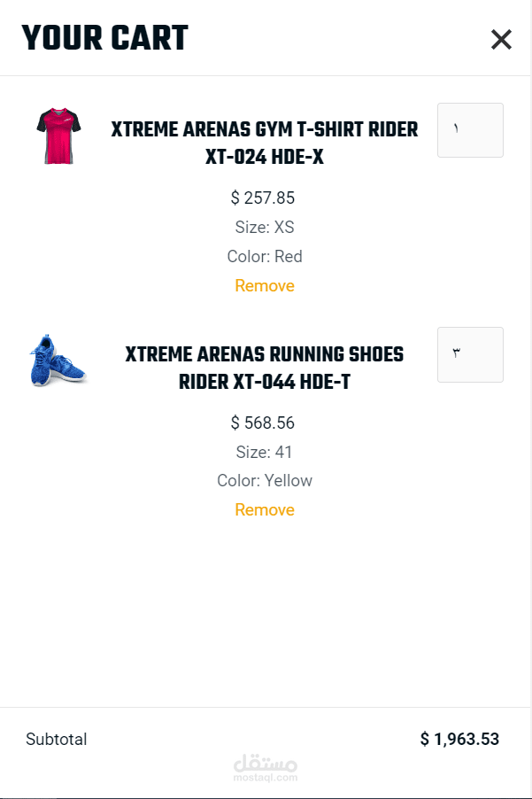Click the $ 257.85 t-shirt price
The height and width of the screenshot is (799, 532).
(263, 198)
